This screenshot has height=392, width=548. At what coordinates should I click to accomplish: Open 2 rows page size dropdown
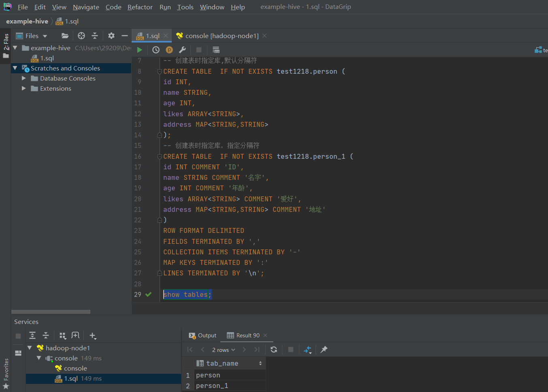pos(223,349)
